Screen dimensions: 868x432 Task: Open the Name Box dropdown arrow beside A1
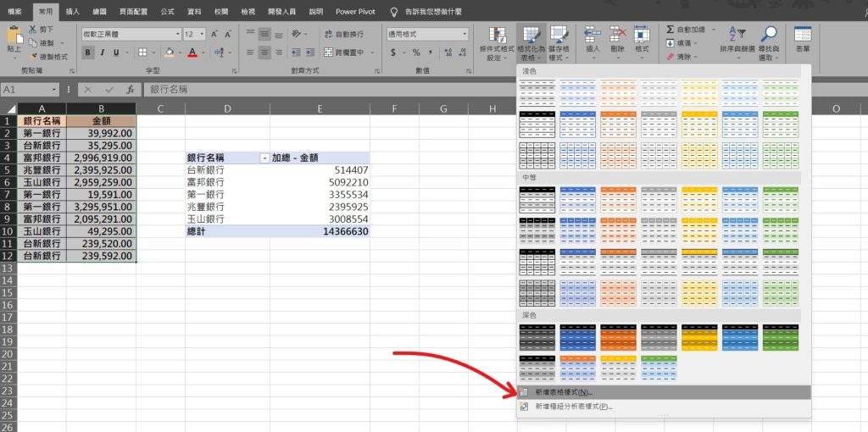pos(54,89)
